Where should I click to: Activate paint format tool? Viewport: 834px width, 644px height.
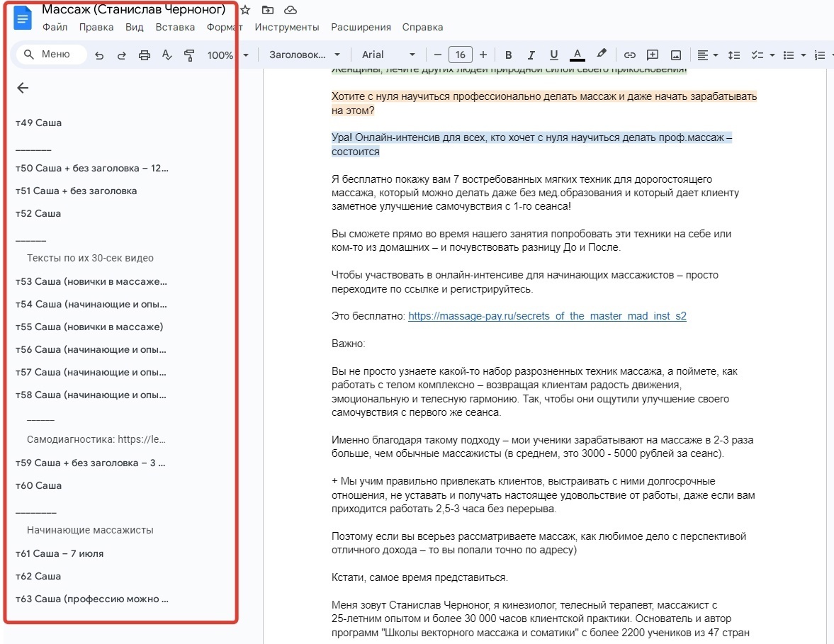(x=188, y=55)
